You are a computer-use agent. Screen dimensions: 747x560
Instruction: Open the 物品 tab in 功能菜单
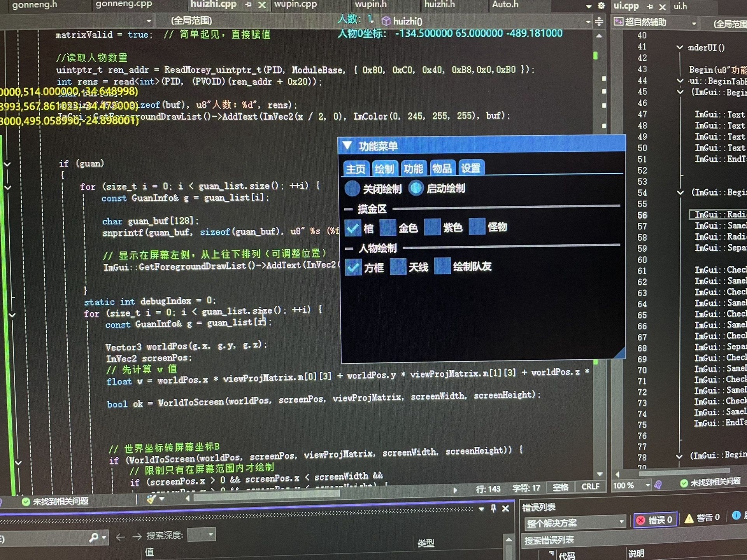point(442,168)
